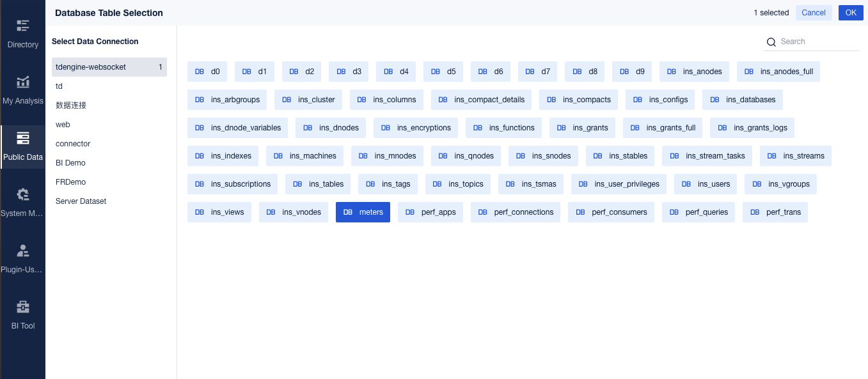The height and width of the screenshot is (379, 868).
Task: Select the perf_queries table tile
Action: pyautogui.click(x=698, y=212)
